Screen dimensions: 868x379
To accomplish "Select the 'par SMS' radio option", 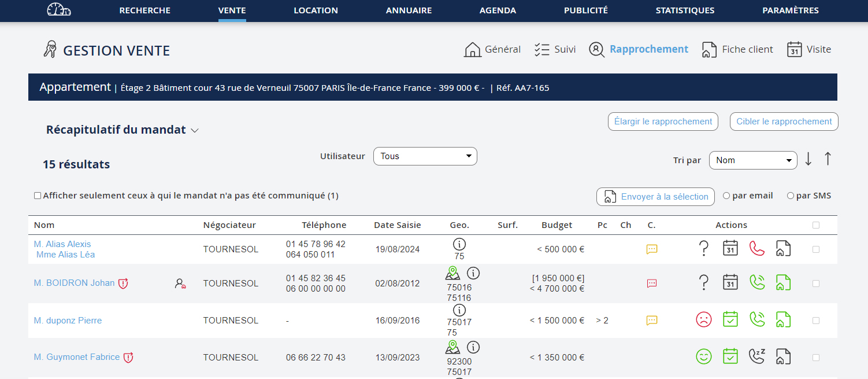I will click(791, 196).
